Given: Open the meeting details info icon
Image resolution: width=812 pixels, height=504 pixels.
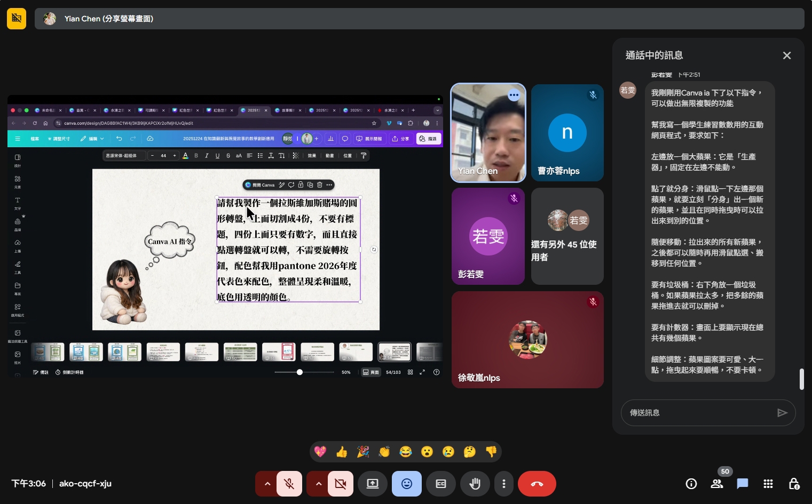Looking at the screenshot, I should 691,484.
